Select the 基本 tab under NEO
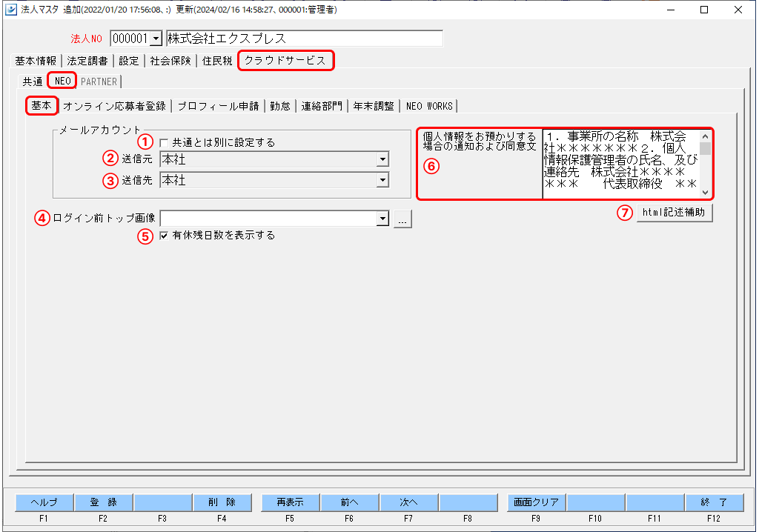Screen dimensions: 759x532 [42, 105]
